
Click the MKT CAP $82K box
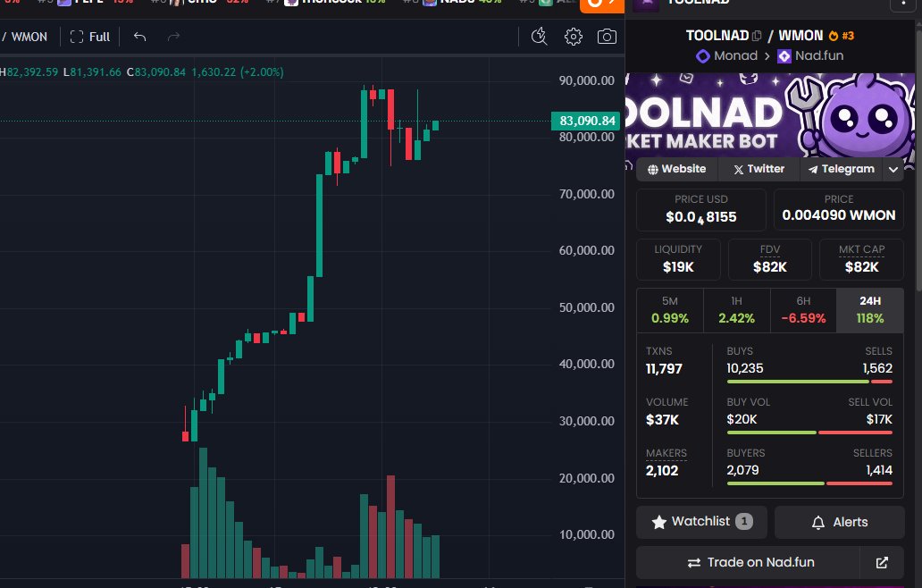point(861,259)
